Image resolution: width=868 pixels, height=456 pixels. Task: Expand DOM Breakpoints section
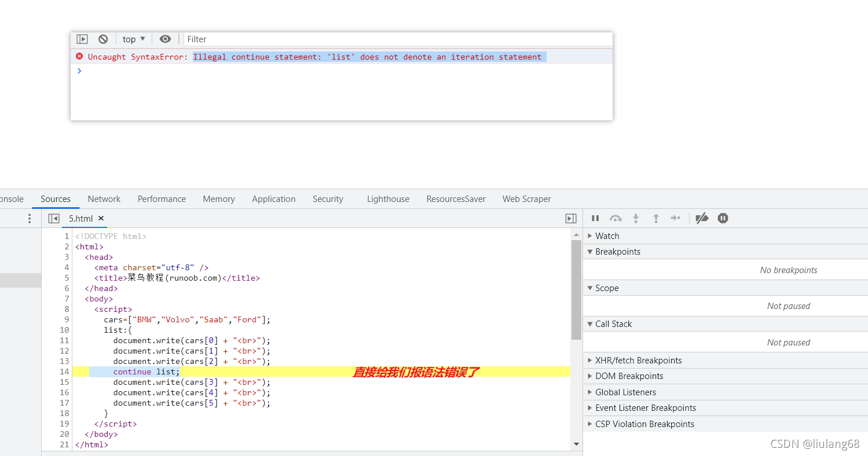(726, 376)
